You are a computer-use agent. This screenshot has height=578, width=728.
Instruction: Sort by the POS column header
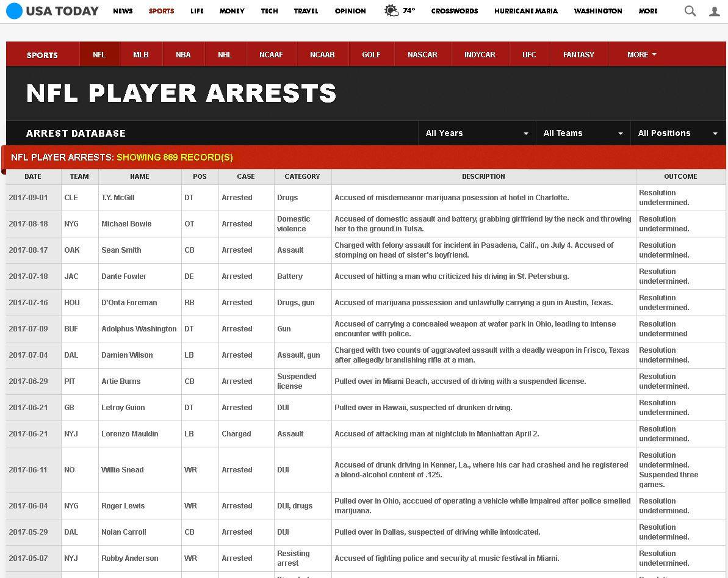(x=200, y=176)
